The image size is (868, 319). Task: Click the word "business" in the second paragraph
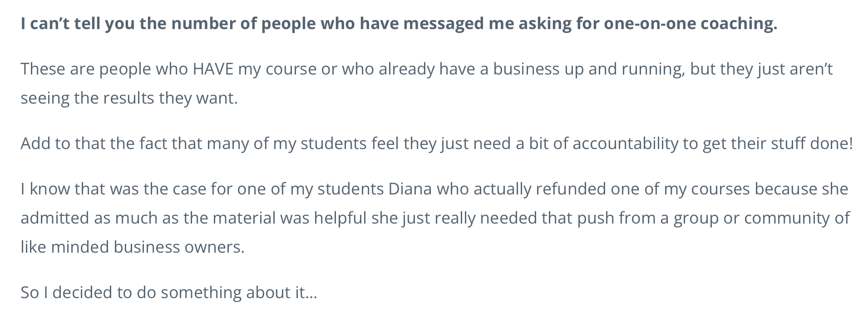click(527, 69)
